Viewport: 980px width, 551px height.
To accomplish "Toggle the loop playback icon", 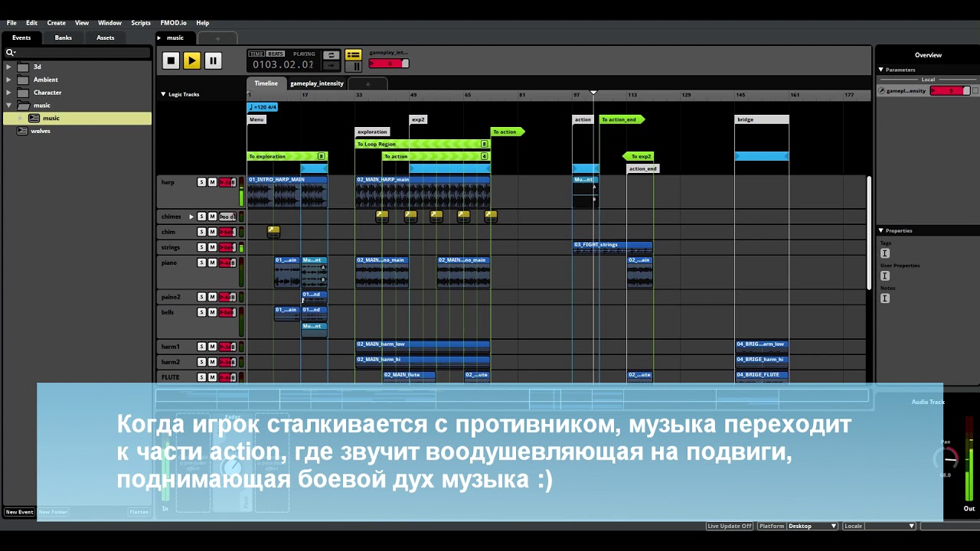I will tap(331, 55).
